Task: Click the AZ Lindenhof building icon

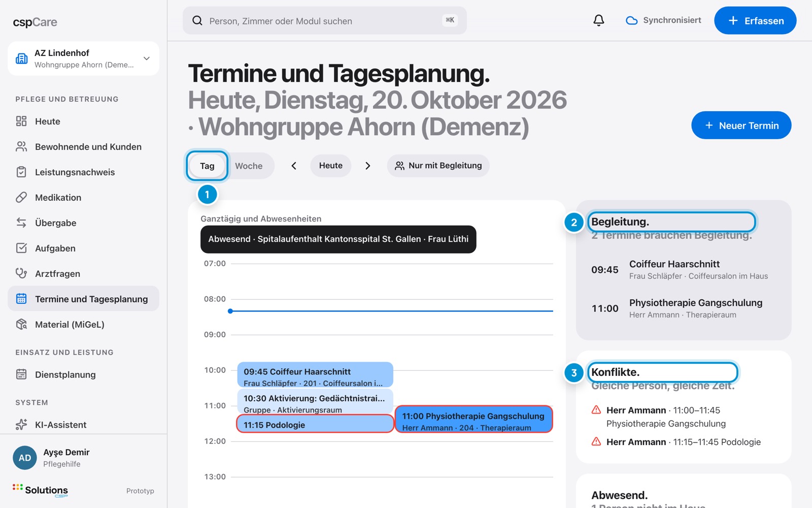Action: [x=21, y=58]
